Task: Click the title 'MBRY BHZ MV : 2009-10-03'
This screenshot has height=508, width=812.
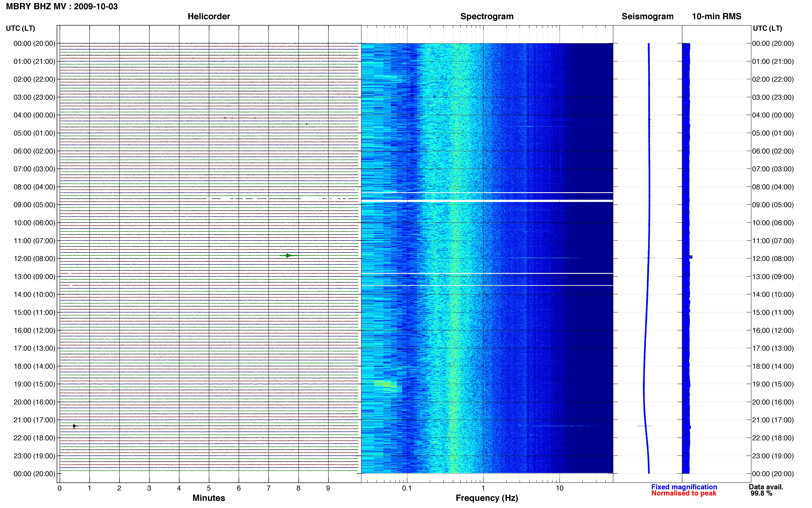Action: (x=62, y=6)
